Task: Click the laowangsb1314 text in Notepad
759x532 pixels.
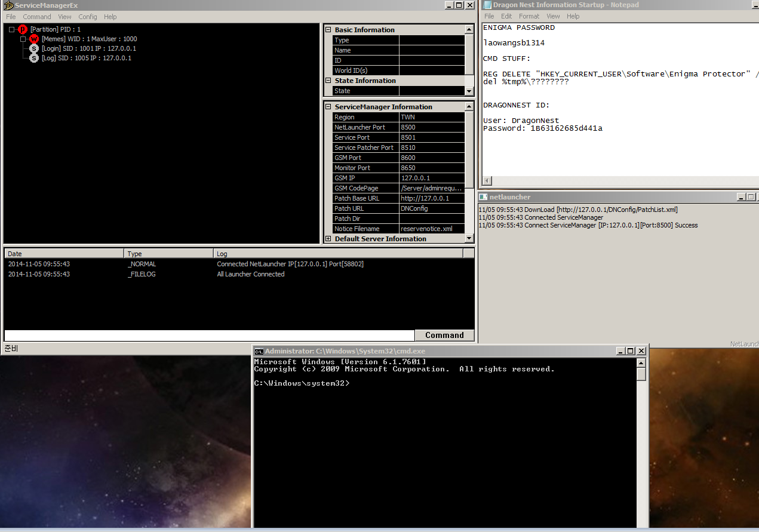Action: pyautogui.click(x=514, y=43)
